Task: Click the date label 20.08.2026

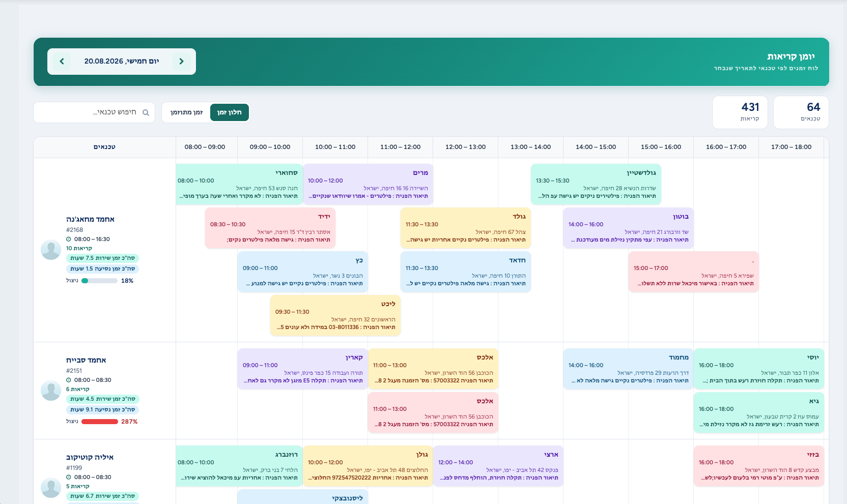Action: 122,61
